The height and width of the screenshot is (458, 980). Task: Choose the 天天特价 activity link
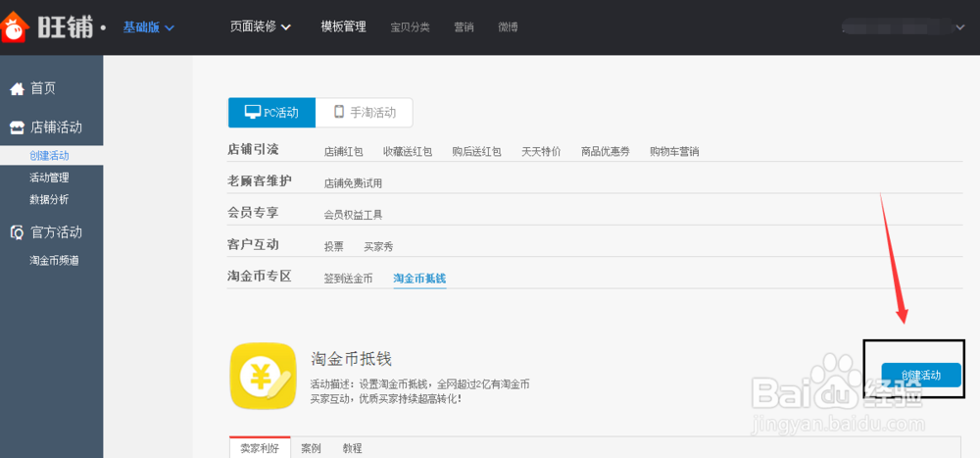point(541,151)
